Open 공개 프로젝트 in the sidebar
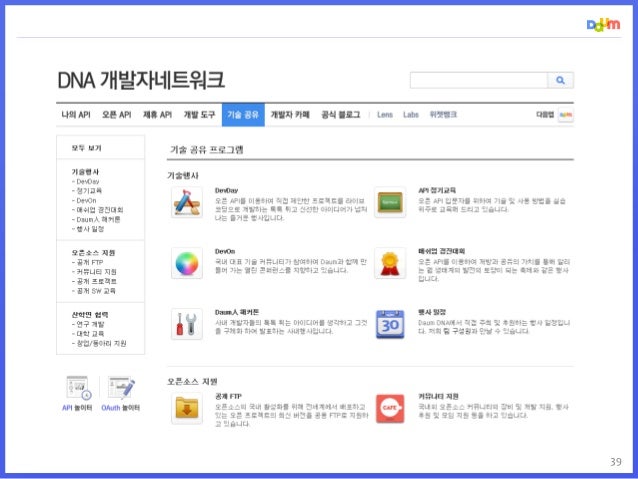 pos(96,281)
